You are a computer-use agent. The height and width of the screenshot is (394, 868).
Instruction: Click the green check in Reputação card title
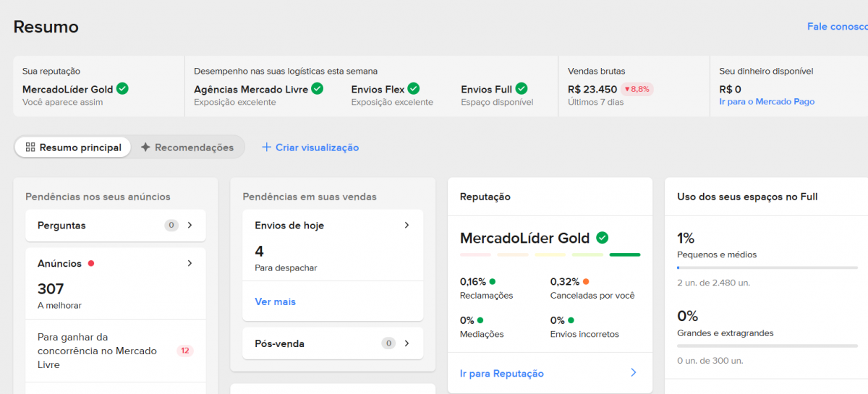602,237
